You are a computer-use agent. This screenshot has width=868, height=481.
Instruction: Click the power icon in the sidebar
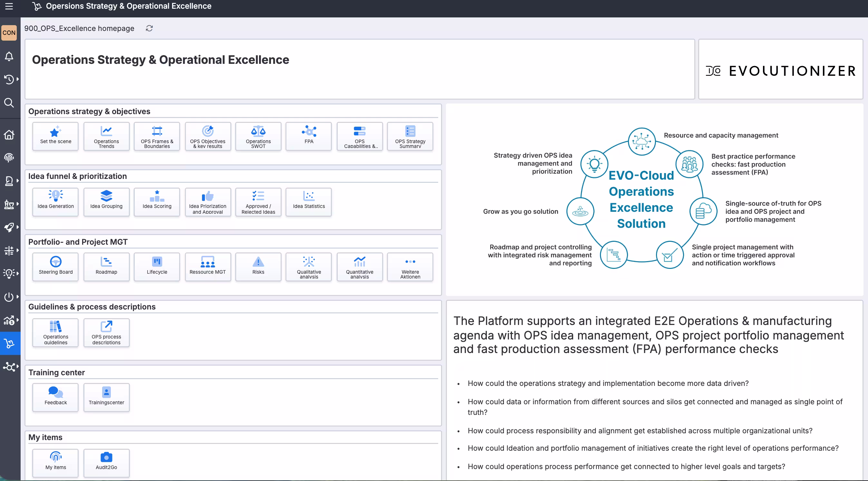(x=9, y=297)
